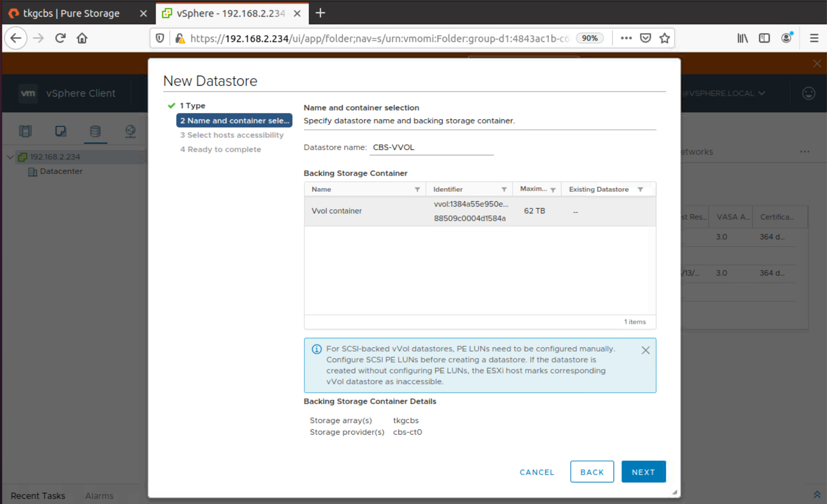Filter the Existing Datastore column

tap(640, 189)
